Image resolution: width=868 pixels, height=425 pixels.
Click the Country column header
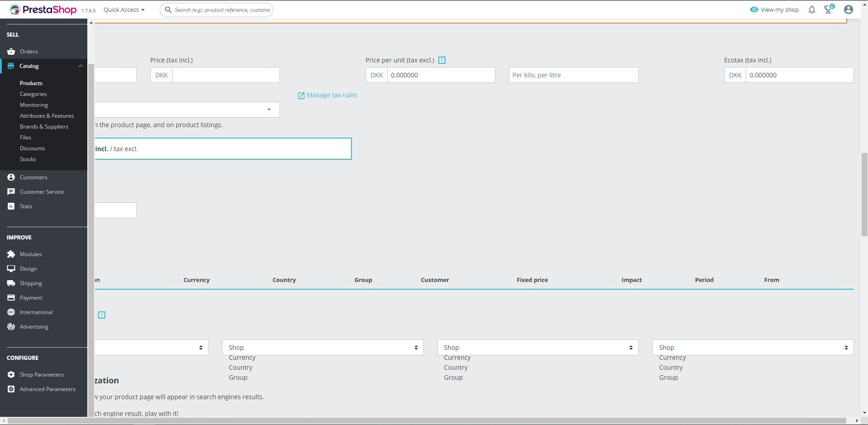click(x=284, y=280)
